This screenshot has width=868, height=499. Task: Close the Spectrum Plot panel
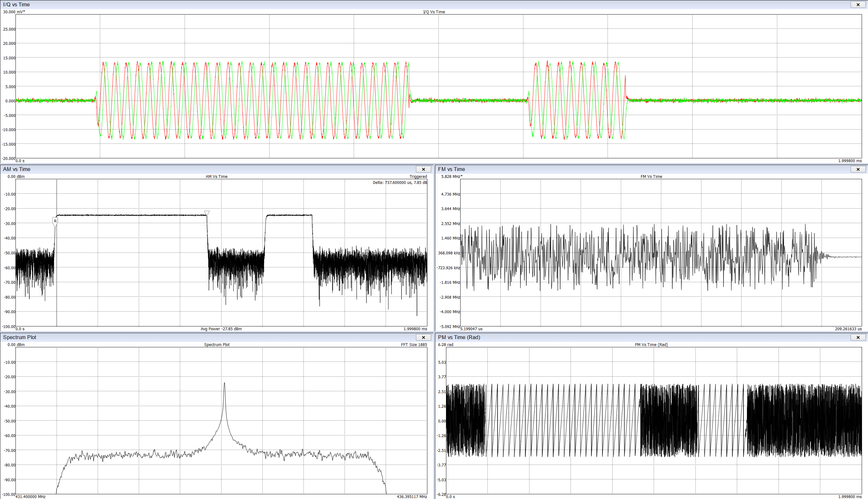point(424,337)
